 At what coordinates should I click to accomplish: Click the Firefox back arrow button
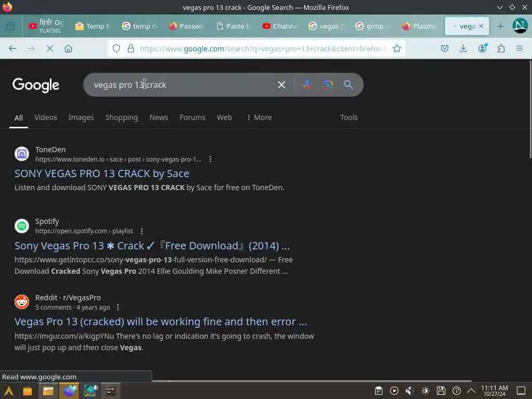click(x=12, y=48)
